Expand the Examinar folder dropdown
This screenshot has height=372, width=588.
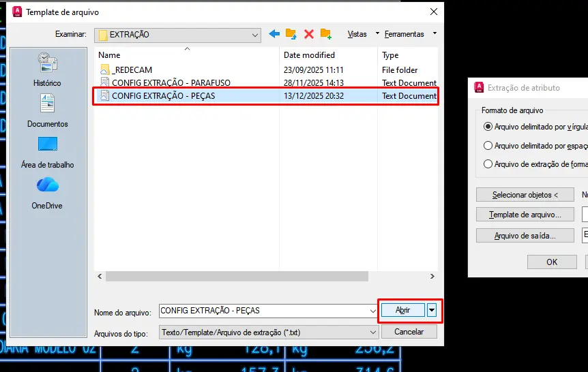click(x=255, y=35)
